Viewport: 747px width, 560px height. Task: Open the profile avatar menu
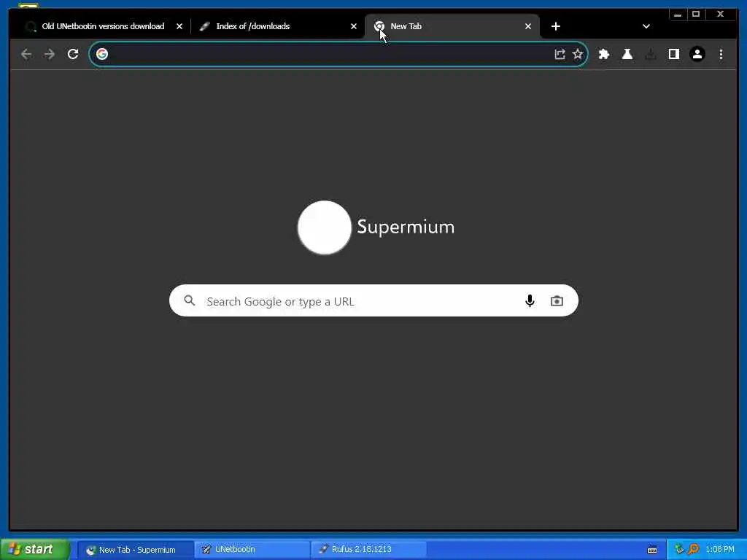697,54
